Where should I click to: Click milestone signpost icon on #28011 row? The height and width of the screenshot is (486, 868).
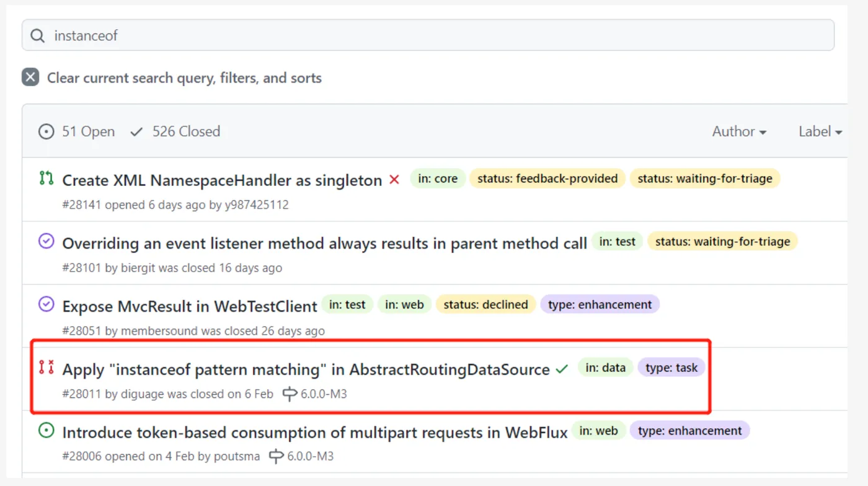(290, 394)
